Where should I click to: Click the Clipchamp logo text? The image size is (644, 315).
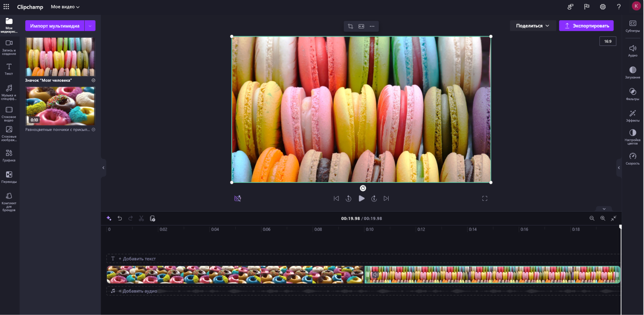30,7
